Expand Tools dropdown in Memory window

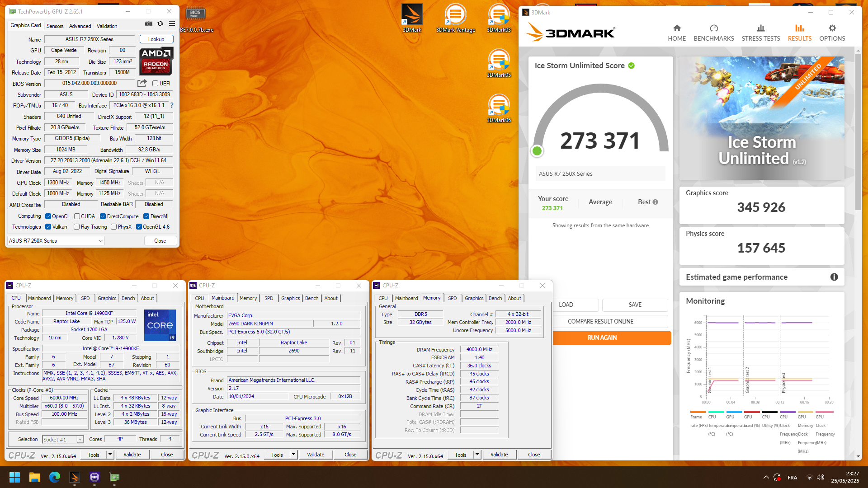pos(477,455)
